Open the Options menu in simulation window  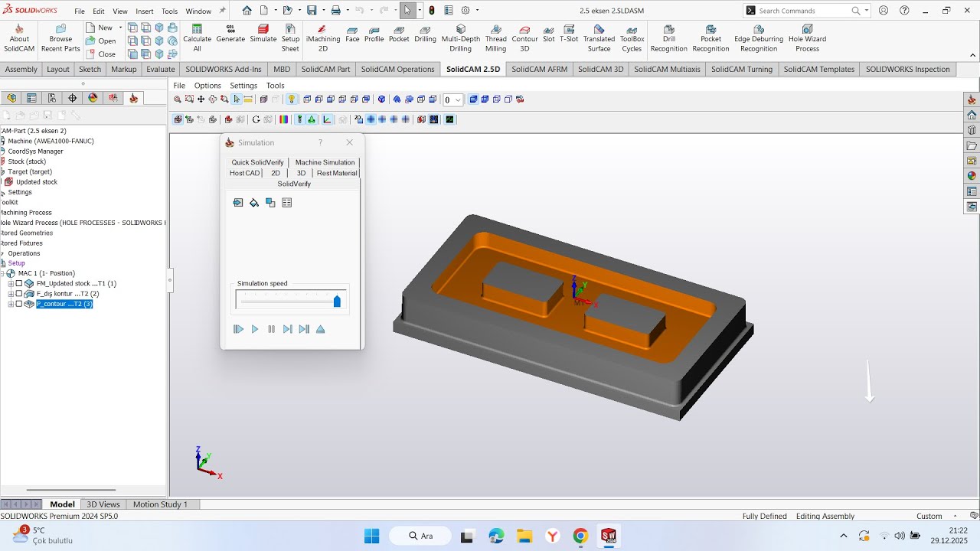click(207, 86)
